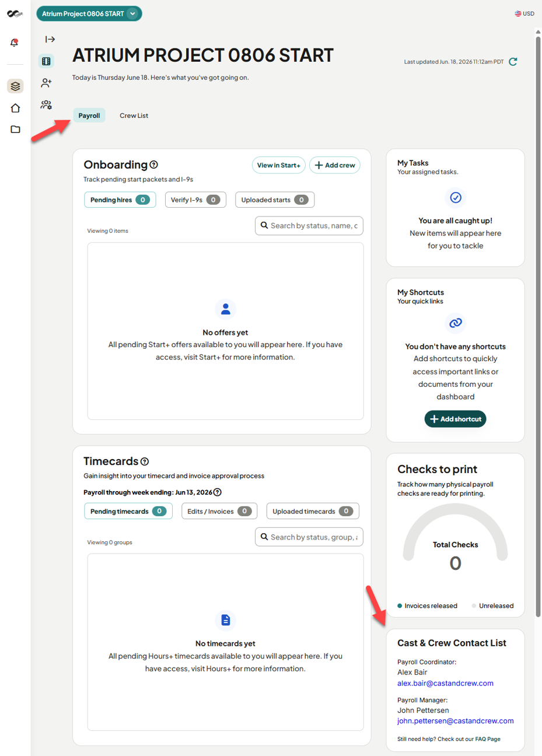Switch to the Payroll tab

click(89, 116)
